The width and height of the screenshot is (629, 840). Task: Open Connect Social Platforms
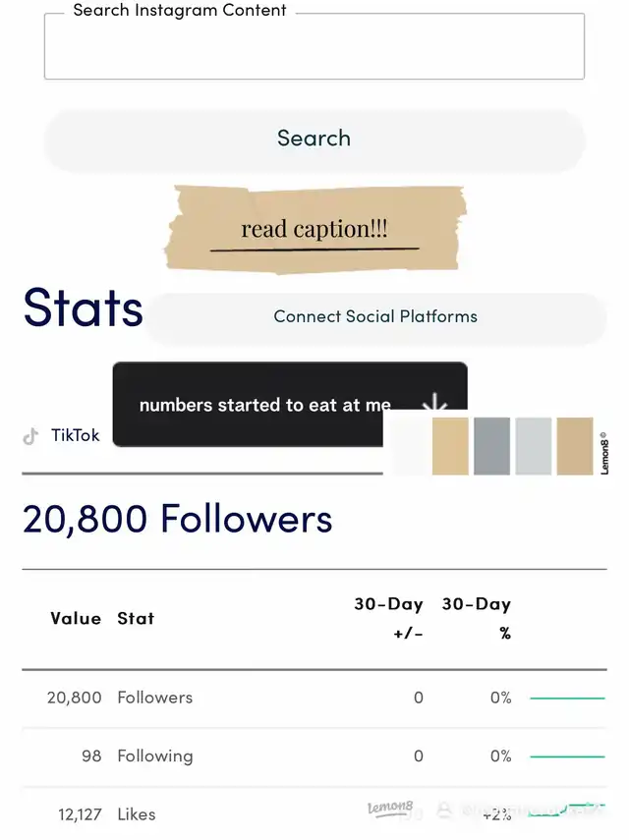click(375, 316)
